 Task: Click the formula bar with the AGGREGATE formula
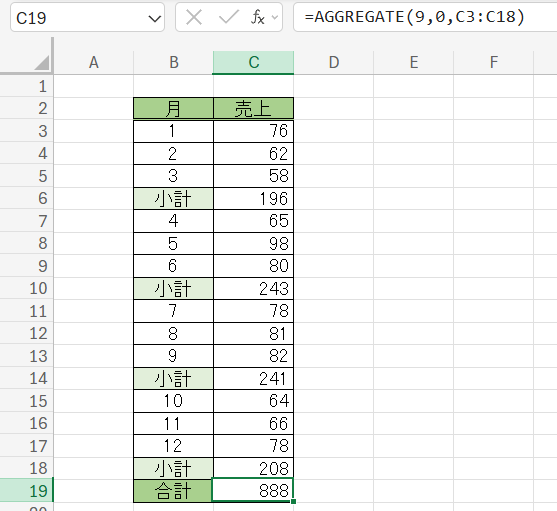click(425, 17)
